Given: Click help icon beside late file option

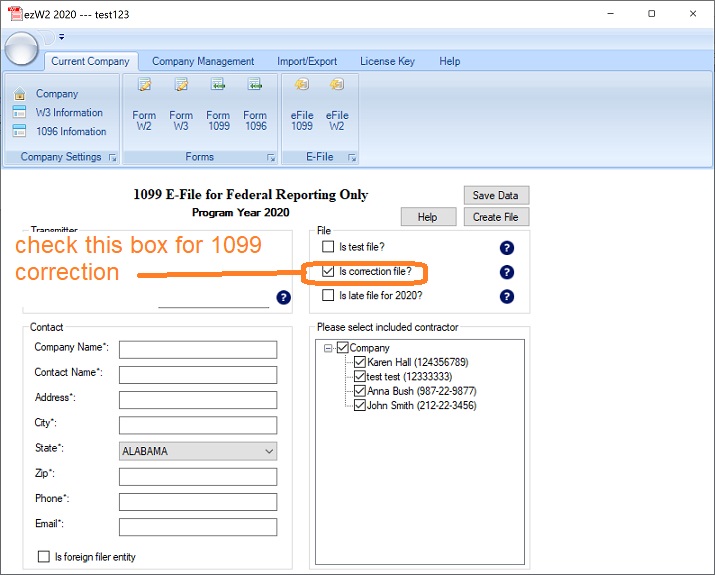Looking at the screenshot, I should tap(506, 296).
